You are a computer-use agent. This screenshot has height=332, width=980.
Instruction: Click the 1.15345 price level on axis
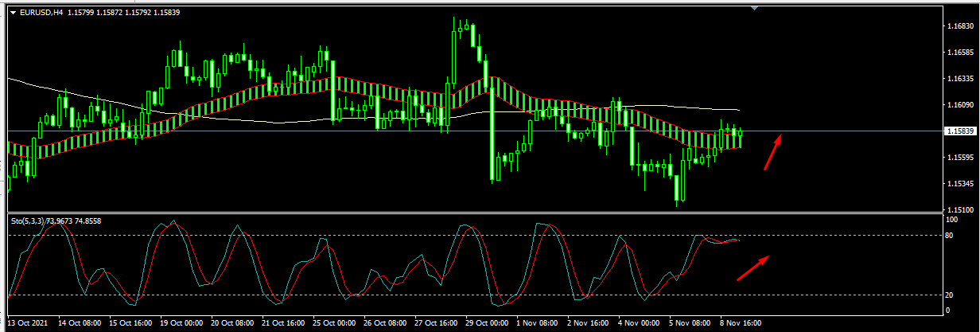pos(960,184)
